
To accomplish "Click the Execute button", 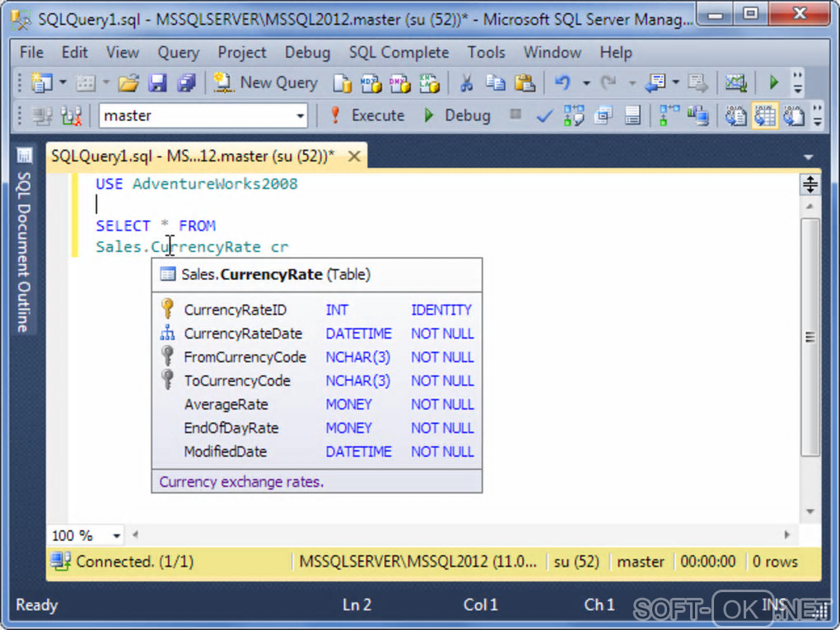I will (x=367, y=115).
